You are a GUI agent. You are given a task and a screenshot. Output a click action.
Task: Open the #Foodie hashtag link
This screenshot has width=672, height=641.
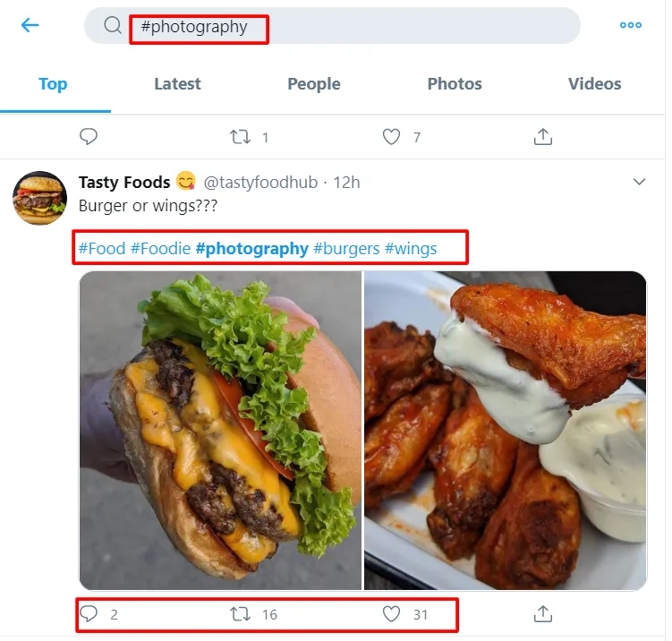161,248
